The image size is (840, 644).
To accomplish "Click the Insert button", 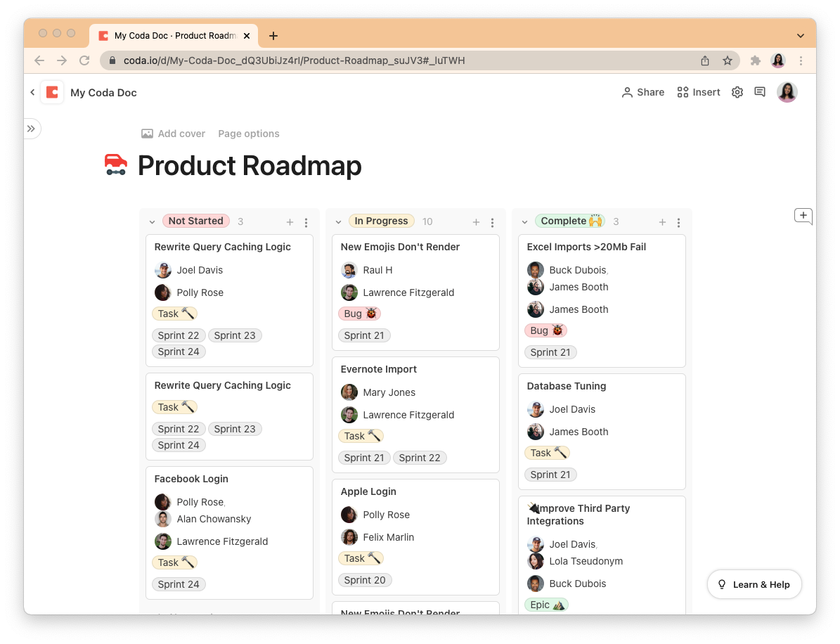I will pyautogui.click(x=699, y=92).
